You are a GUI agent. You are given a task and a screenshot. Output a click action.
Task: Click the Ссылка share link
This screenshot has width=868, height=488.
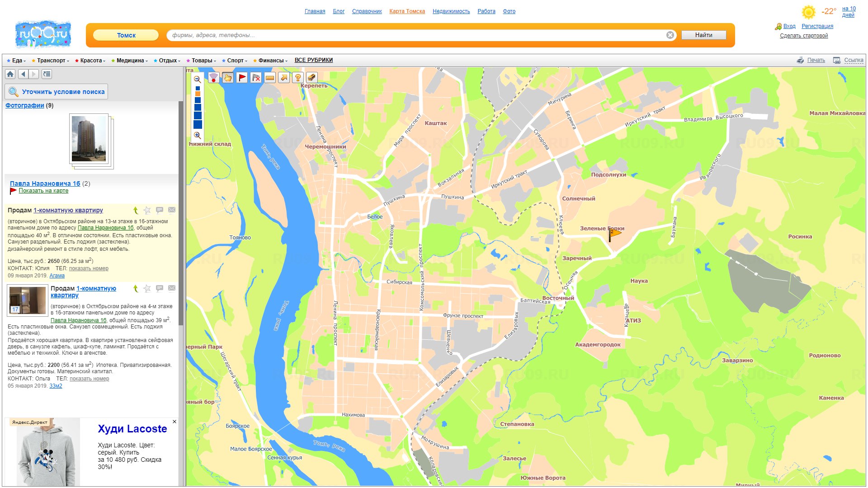854,60
